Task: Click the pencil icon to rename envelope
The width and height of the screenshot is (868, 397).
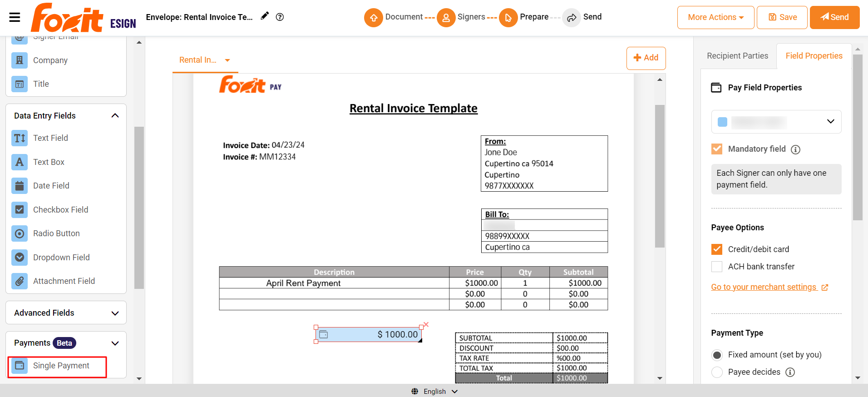Action: [265, 16]
